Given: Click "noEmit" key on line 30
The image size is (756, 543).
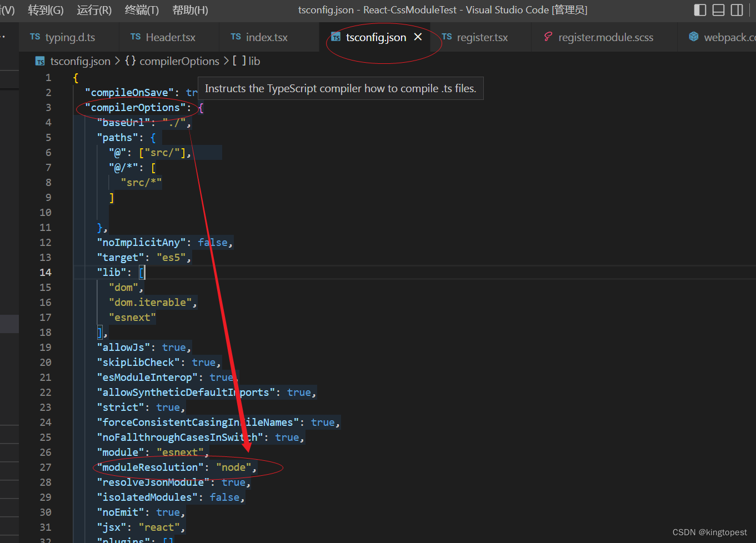Looking at the screenshot, I should [121, 512].
